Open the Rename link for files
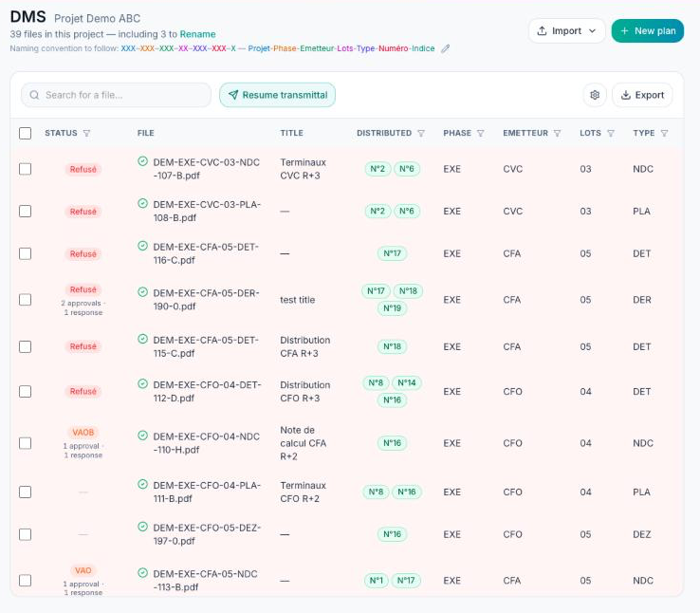The width and height of the screenshot is (700, 613). [x=197, y=34]
